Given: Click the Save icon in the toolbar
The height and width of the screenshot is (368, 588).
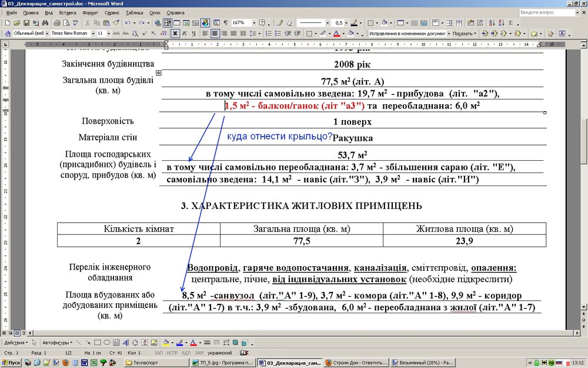Looking at the screenshot, I should point(25,23).
